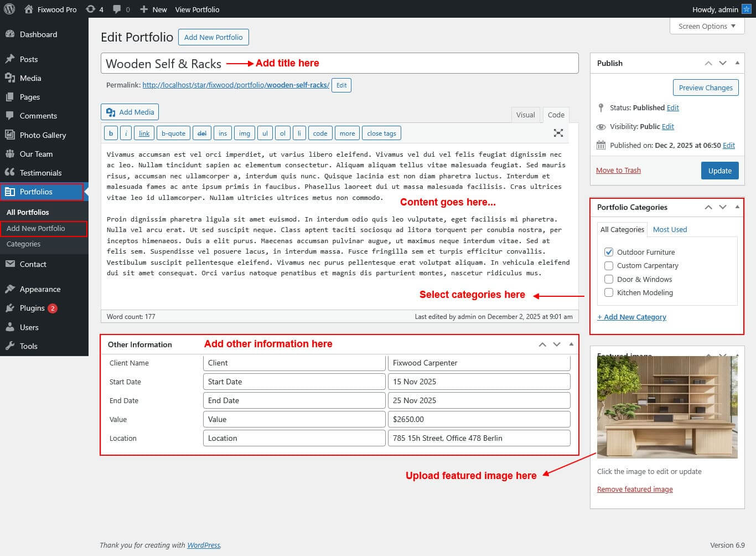Click the comments bubble icon in admin bar
The image size is (756, 556).
point(121,9)
